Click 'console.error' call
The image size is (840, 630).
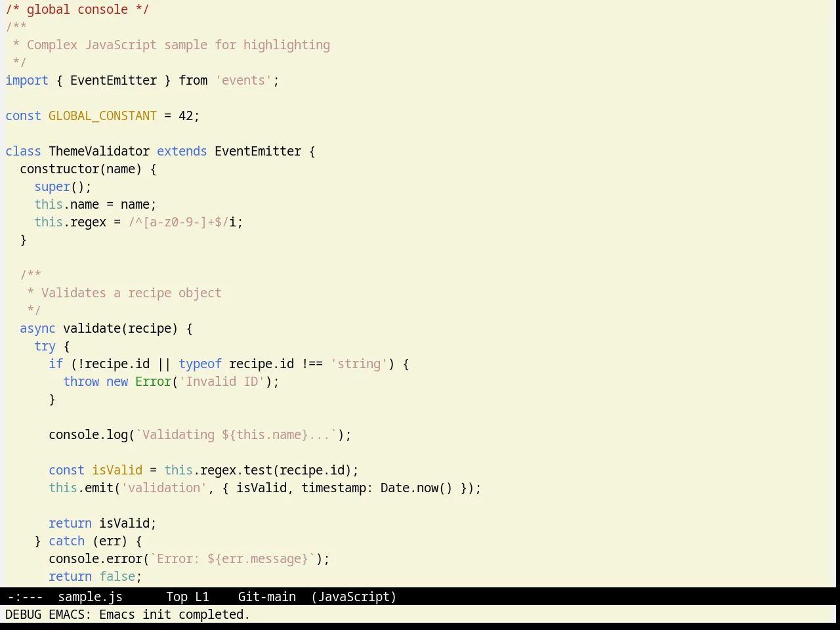[96, 558]
